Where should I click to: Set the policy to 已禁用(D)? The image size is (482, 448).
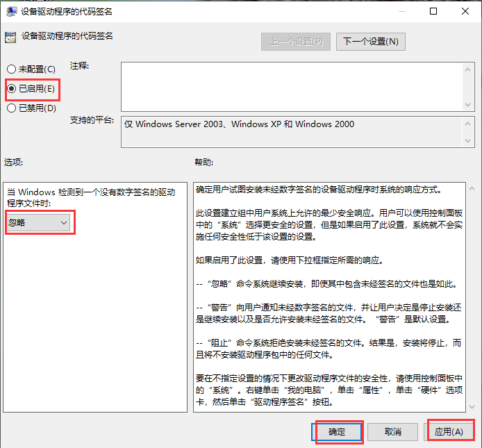point(11,108)
